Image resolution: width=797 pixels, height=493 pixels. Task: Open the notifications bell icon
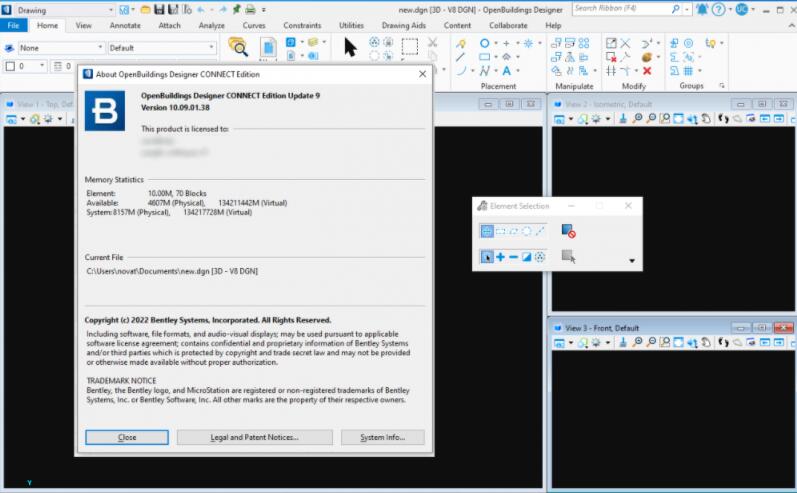[x=702, y=9]
